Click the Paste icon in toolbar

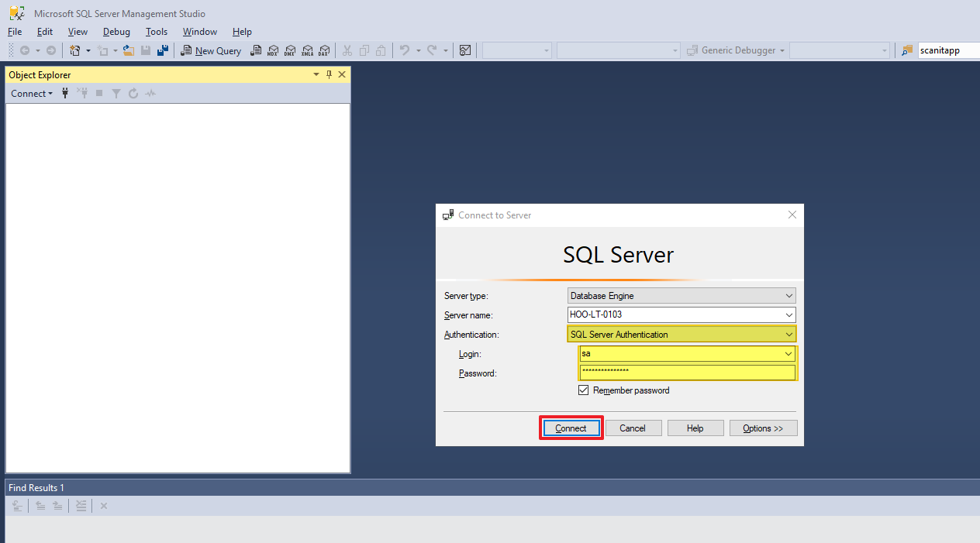point(381,50)
